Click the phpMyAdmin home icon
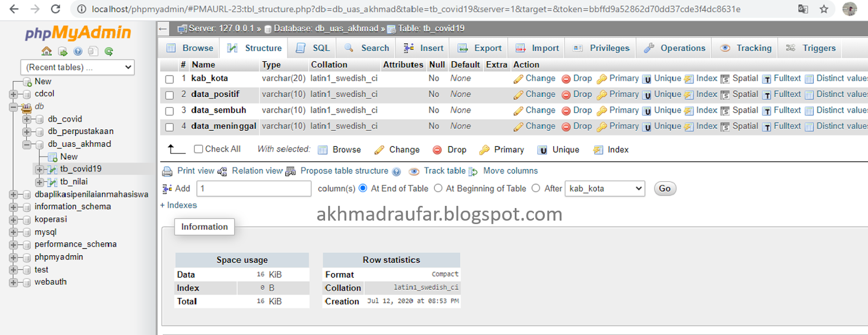The height and width of the screenshot is (335, 868). point(47,51)
